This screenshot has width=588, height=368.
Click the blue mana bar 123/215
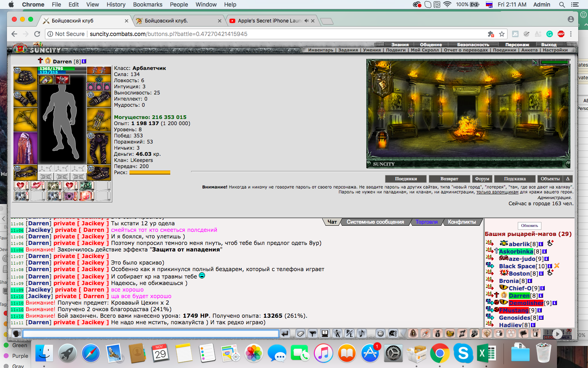62,72
